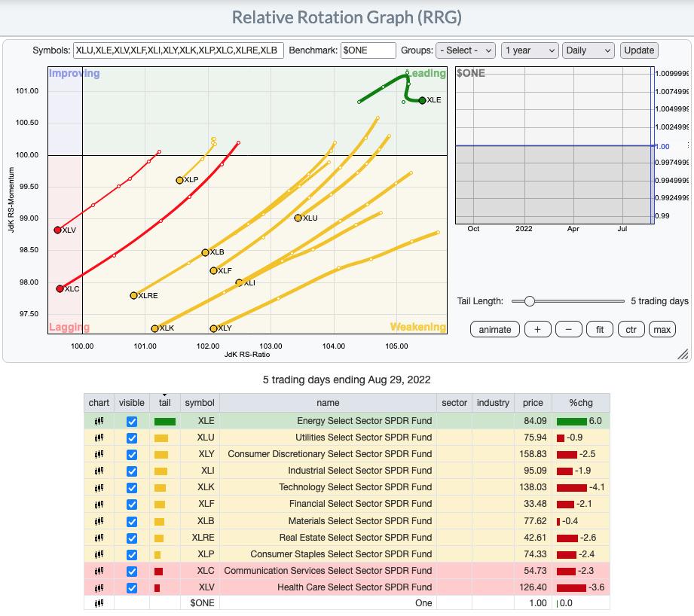Open chart icon for XLY row
This screenshot has width=694, height=616.
99,454
